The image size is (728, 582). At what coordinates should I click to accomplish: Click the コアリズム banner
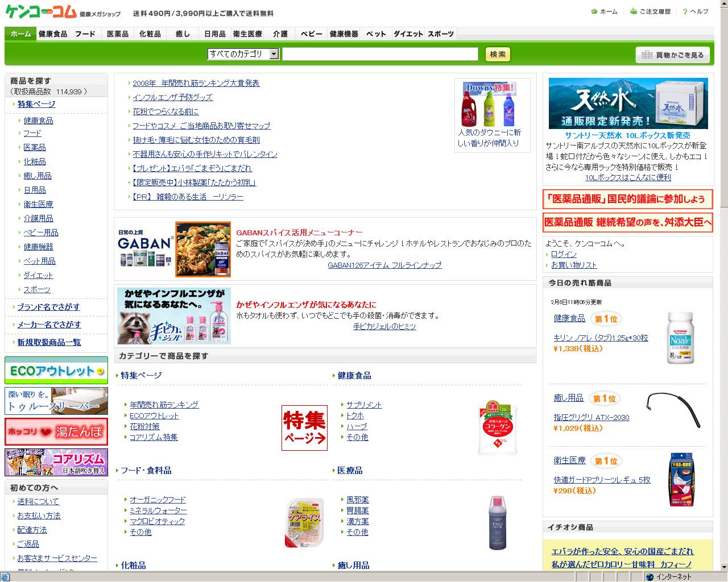(56, 462)
